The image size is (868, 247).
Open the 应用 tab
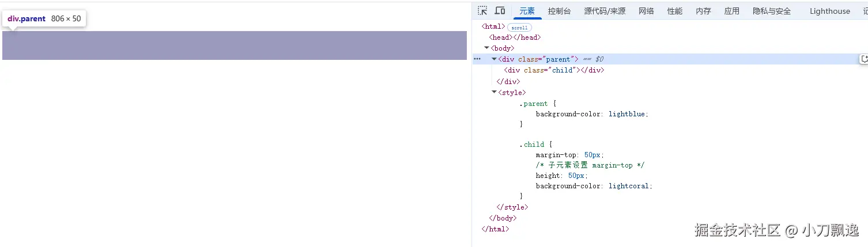click(x=732, y=11)
